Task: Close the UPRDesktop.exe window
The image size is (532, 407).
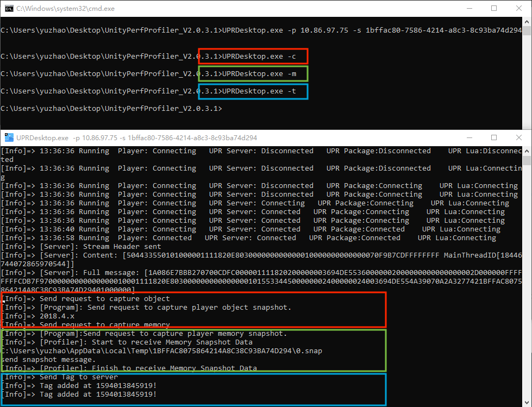Action: point(519,138)
